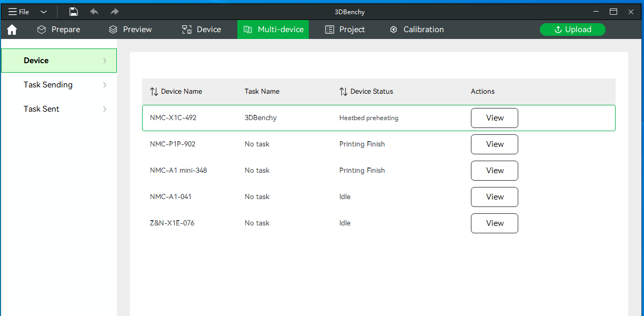Screen dimensions: 644x316
Task: Undo the last action
Action: 94,12
